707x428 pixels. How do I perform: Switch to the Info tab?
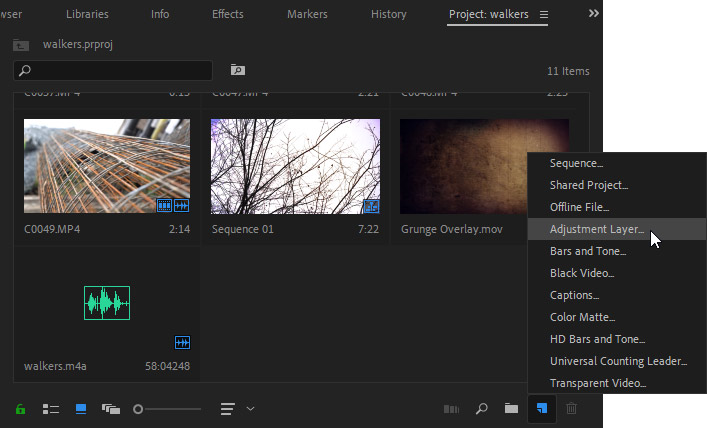tap(160, 14)
